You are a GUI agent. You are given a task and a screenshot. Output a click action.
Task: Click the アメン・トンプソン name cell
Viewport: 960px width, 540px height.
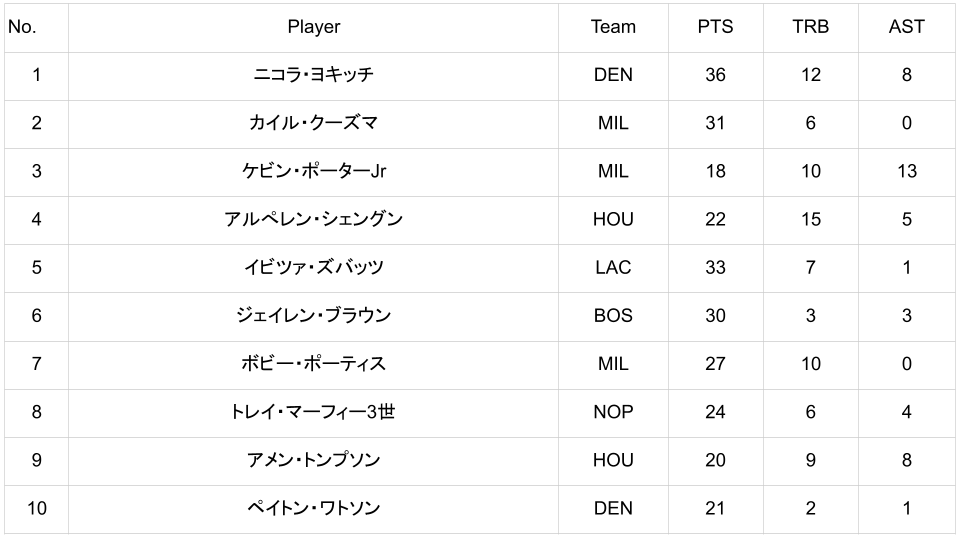(x=313, y=460)
